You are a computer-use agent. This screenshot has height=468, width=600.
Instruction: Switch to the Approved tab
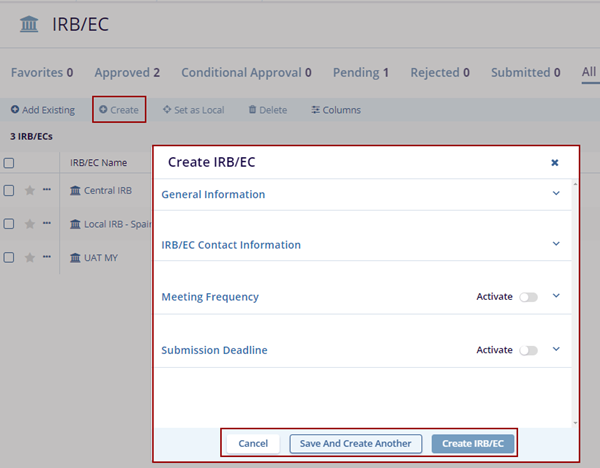[x=127, y=72]
